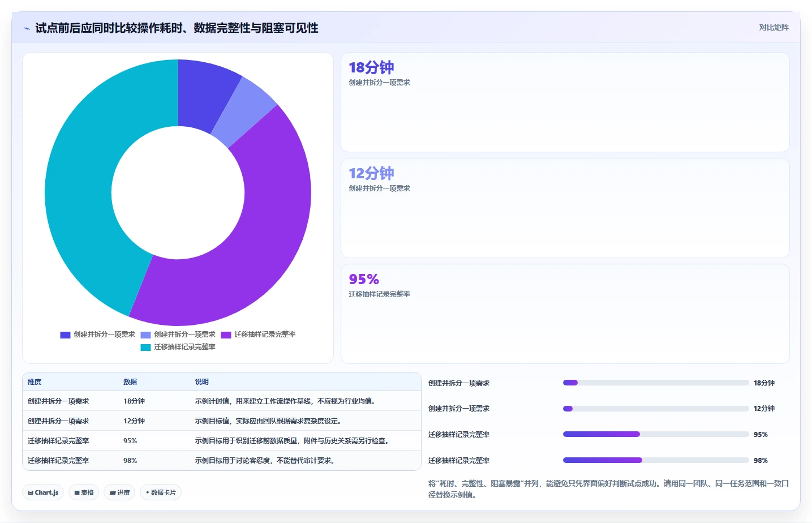Screen dimensions: 812x523
Task: Click the caption under the 12分钟 card value
Action: pos(379,188)
